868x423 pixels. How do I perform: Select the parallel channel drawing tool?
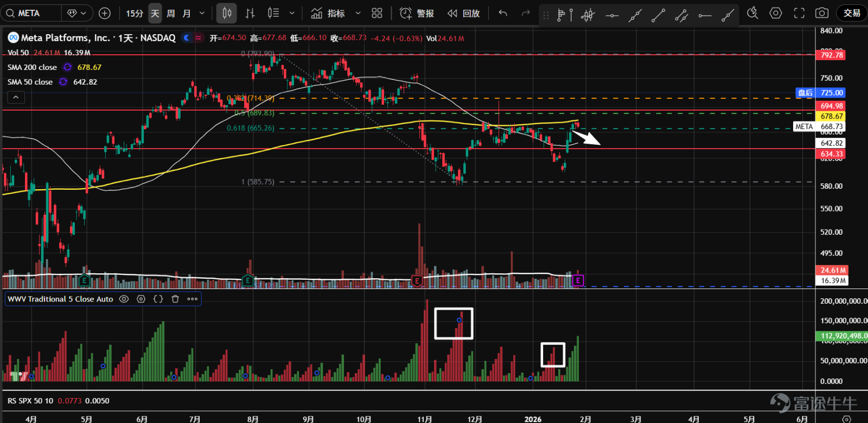tap(681, 15)
